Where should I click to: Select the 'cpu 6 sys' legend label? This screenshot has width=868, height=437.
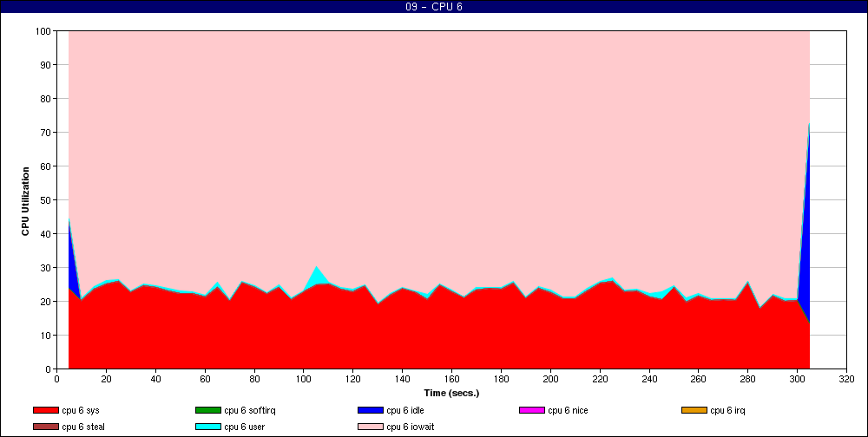pos(81,410)
